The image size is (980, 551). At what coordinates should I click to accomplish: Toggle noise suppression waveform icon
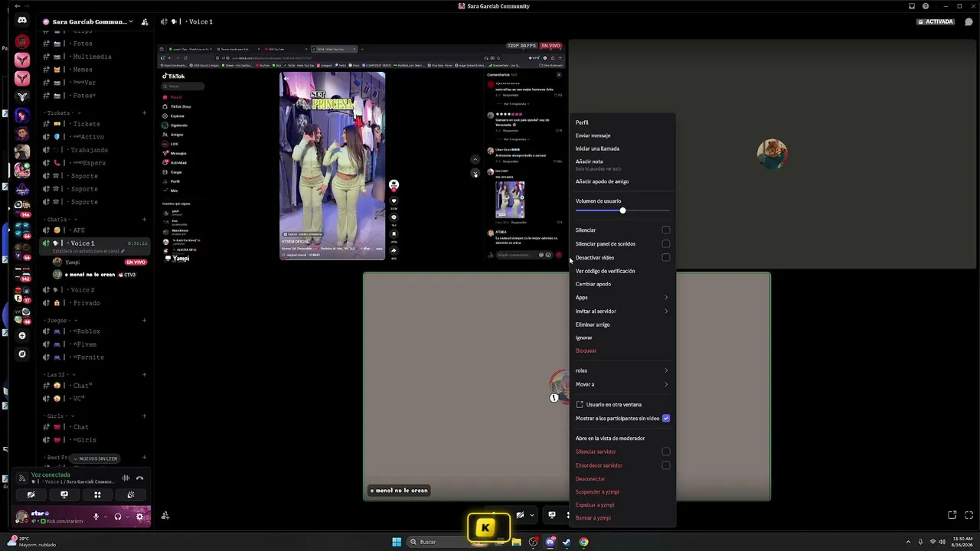coord(126,478)
